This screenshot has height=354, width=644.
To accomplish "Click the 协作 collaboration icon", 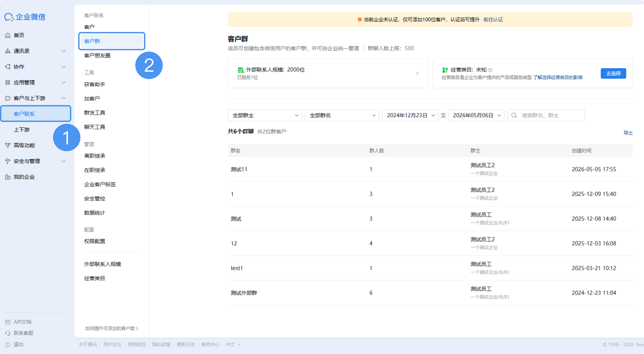I will (8, 67).
